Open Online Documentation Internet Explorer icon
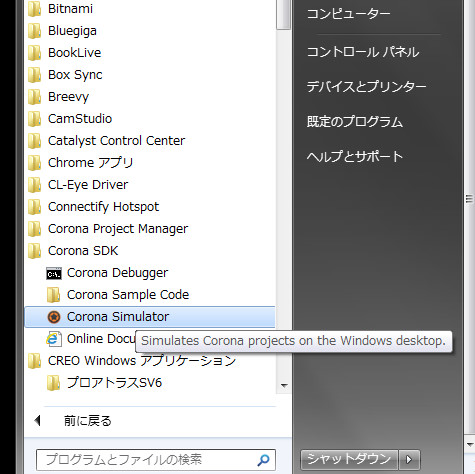The height and width of the screenshot is (474, 475). point(54,339)
